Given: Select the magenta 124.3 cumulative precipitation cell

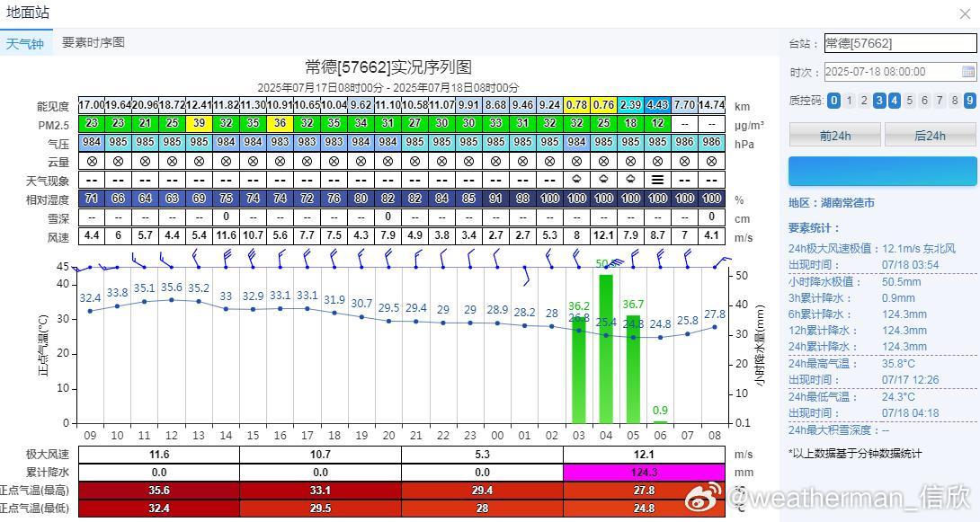Looking at the screenshot, I should (644, 472).
